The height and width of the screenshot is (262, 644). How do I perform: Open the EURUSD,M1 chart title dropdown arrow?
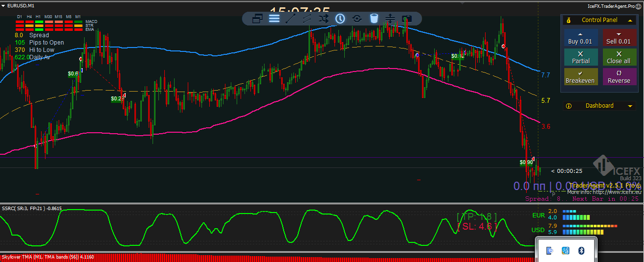[3, 5]
